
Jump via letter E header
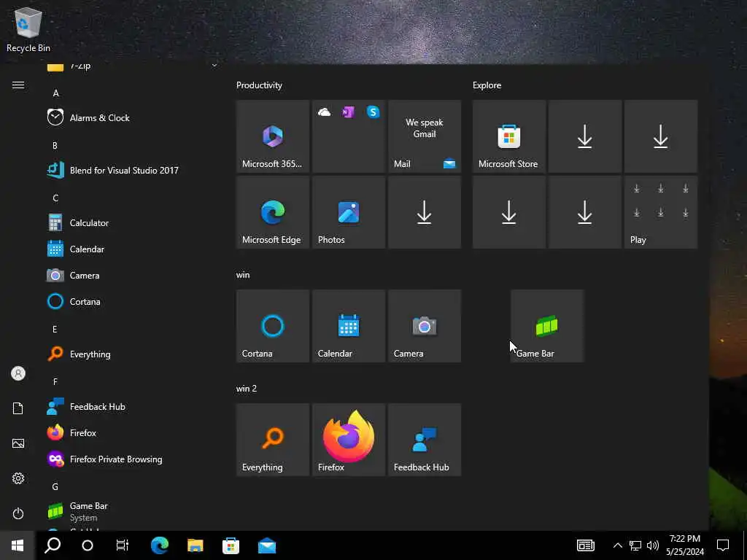[x=55, y=329]
